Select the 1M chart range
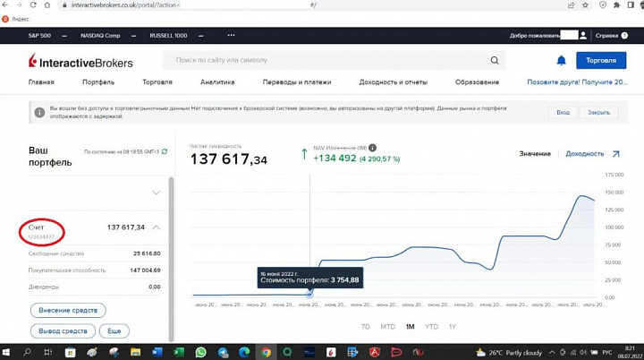 coord(410,327)
